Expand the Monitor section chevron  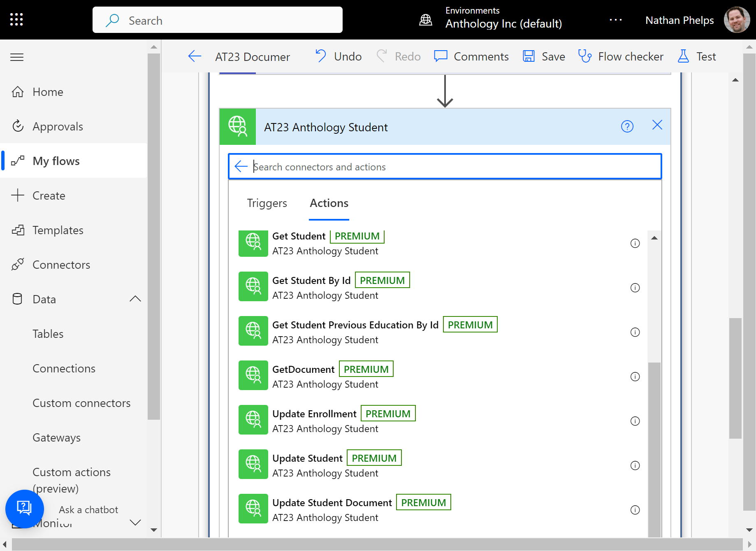(x=135, y=523)
